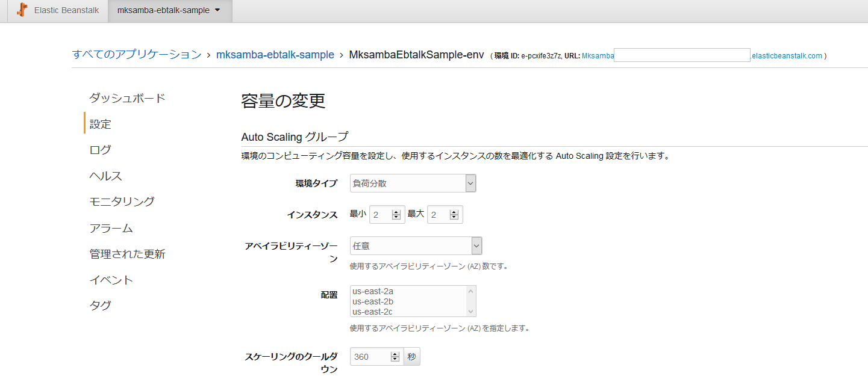Click the 最小 instances input field
This screenshot has width=868, height=379.
point(380,215)
